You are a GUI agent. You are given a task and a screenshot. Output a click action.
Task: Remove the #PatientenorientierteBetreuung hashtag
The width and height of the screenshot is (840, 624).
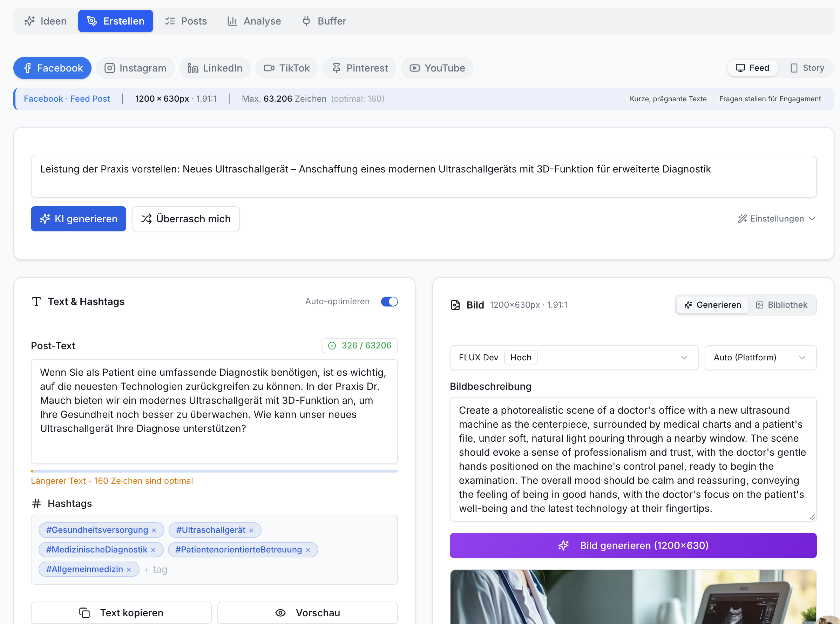308,550
